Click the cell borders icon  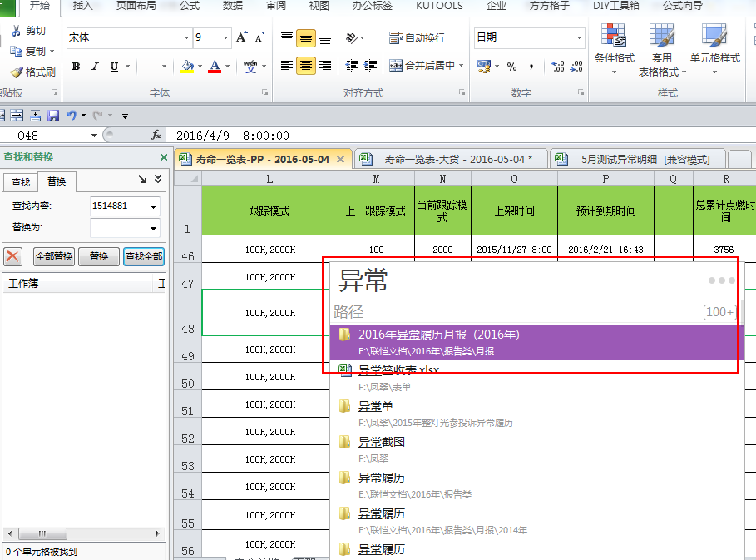point(151,67)
